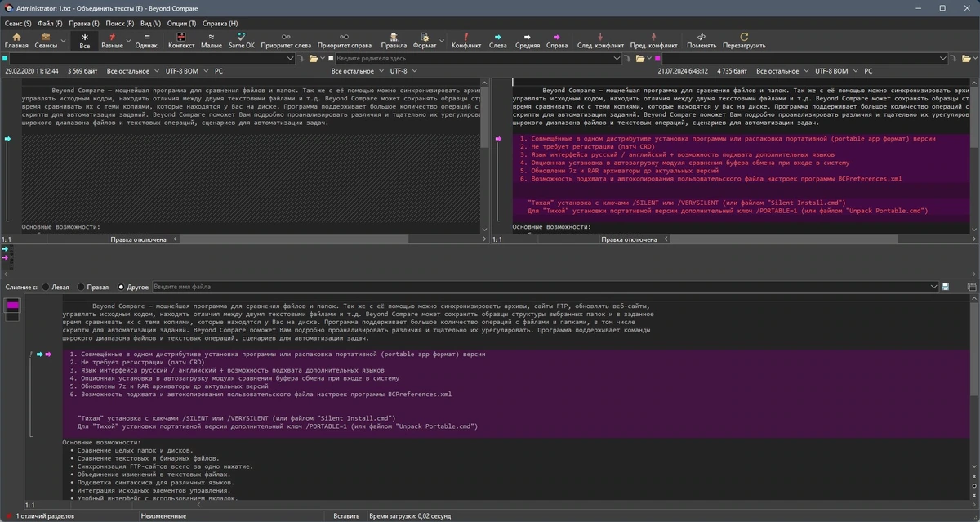Image resolution: width=980 pixels, height=522 pixels.
Task: Click browse folder icon for center file
Action: coord(639,59)
